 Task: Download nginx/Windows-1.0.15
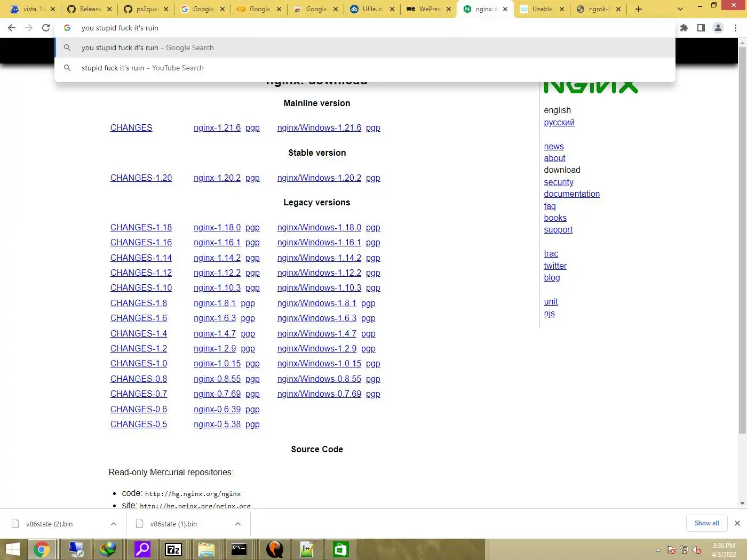point(319,363)
